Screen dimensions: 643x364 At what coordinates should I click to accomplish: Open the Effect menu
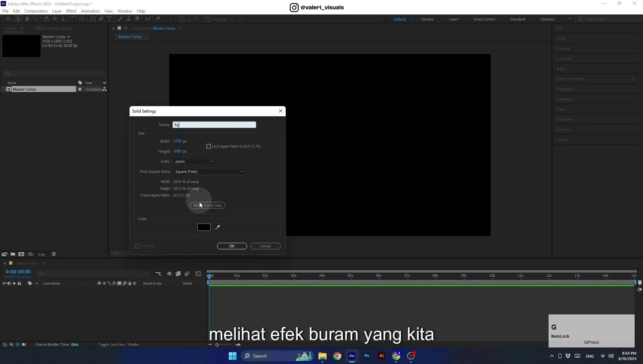point(71,11)
